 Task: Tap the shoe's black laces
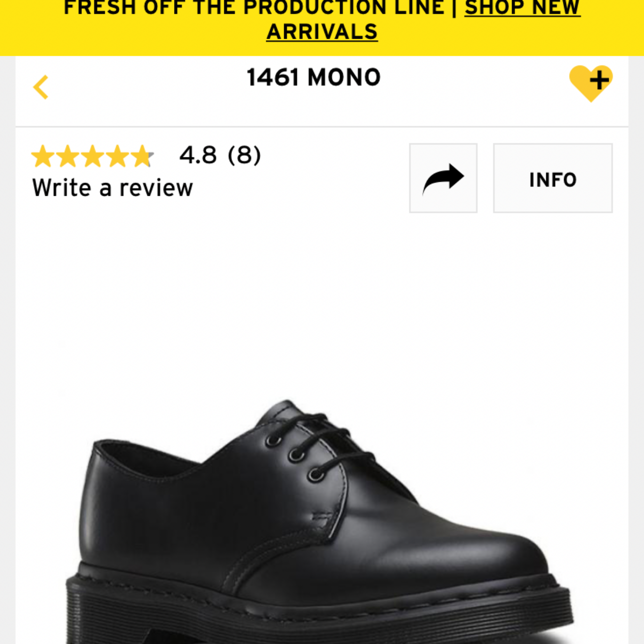coord(327,438)
